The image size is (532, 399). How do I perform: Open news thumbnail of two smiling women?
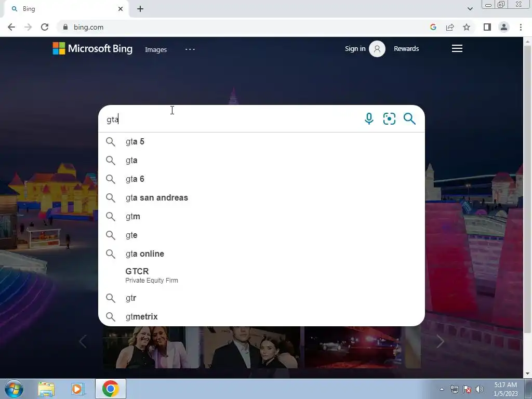pos(151,347)
